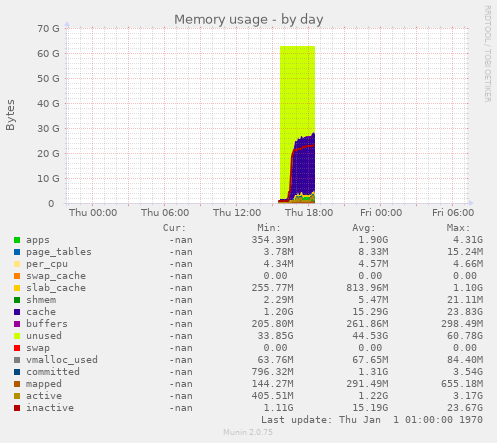
Task: Click the 'Fri 06:00' x-axis label
Action: point(453,213)
